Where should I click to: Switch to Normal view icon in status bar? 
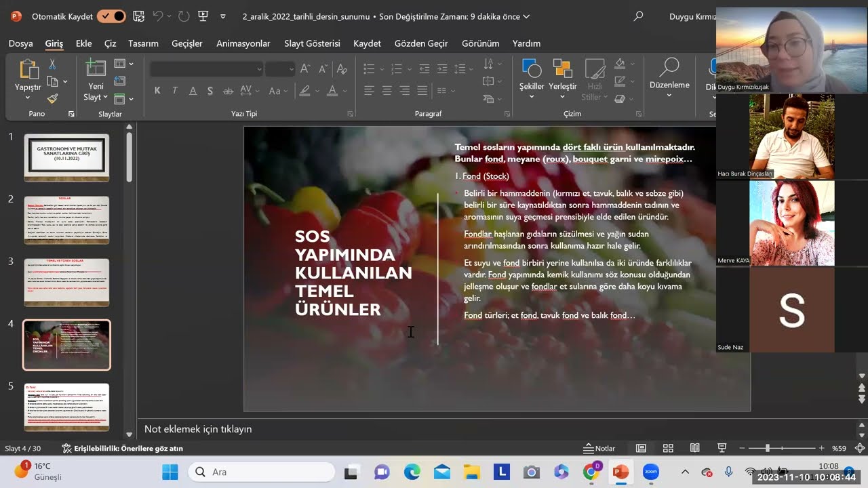(x=641, y=448)
